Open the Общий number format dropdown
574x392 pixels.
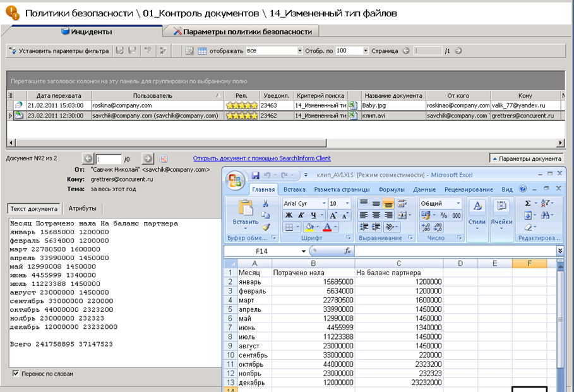click(459, 203)
